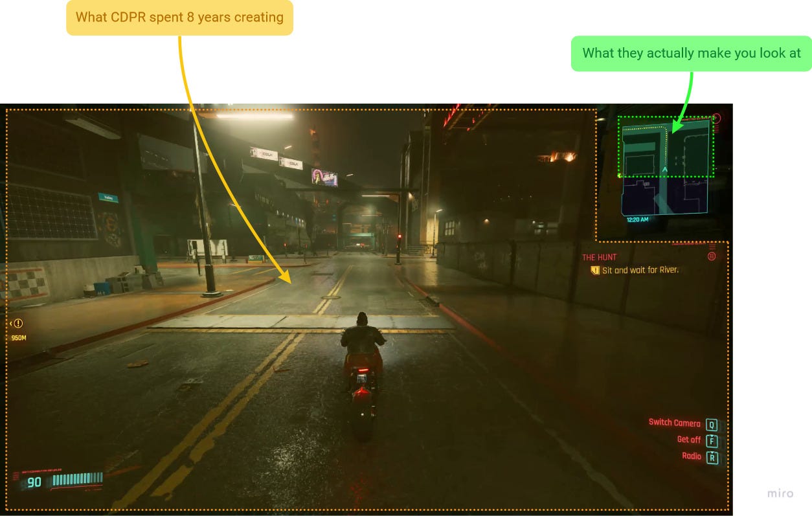The image size is (812, 516).
Task: Click the 'Get off' prompt label
Action: 688,440
